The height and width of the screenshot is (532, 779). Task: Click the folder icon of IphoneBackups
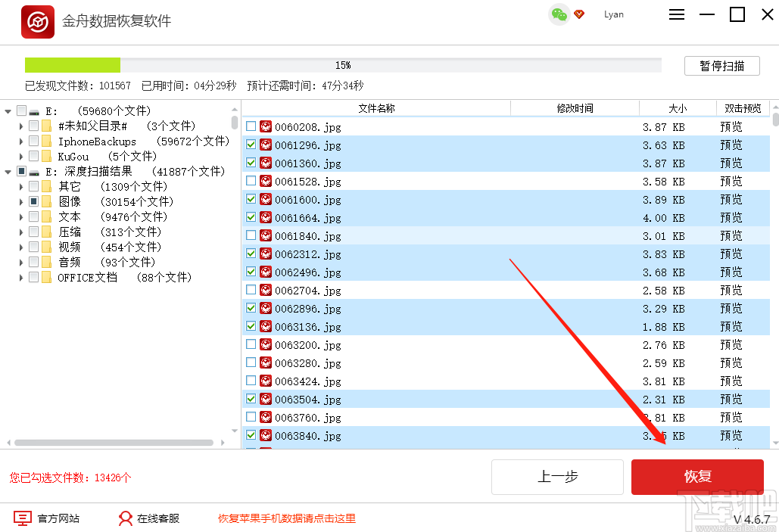pyautogui.click(x=47, y=141)
